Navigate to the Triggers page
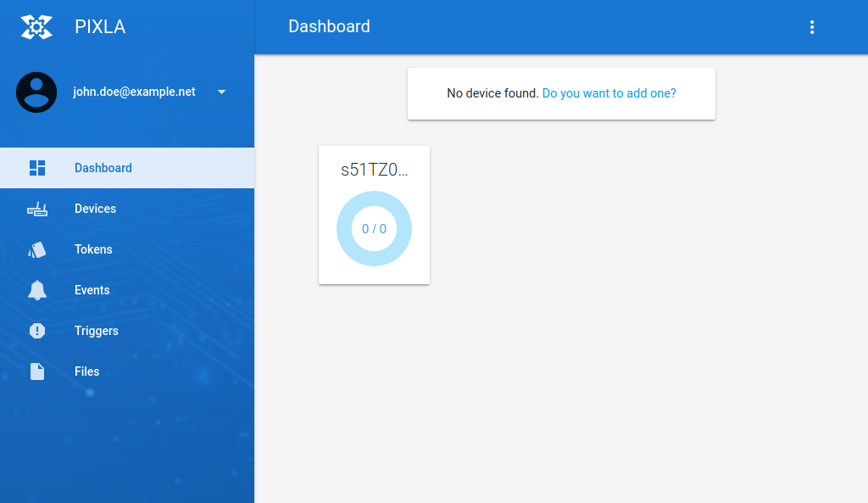The image size is (868, 503). (96, 330)
